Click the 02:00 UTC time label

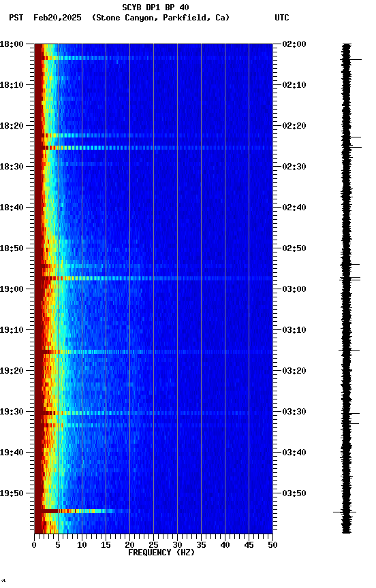click(x=294, y=44)
